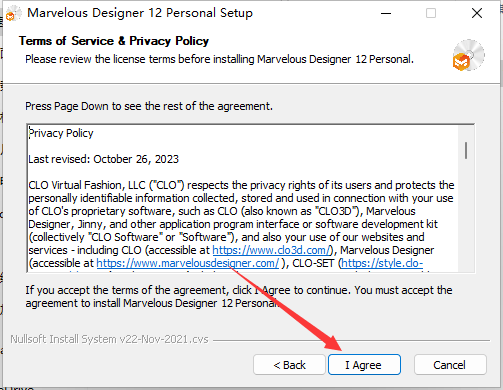The width and height of the screenshot is (503, 390).
Task: Minimize the setup window
Action: pos(386,13)
